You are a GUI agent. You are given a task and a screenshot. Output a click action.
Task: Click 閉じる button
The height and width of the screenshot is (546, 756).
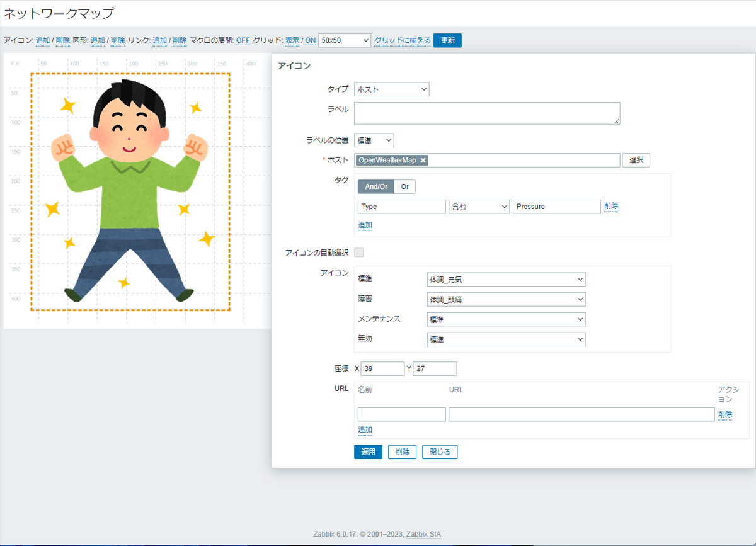pos(440,452)
